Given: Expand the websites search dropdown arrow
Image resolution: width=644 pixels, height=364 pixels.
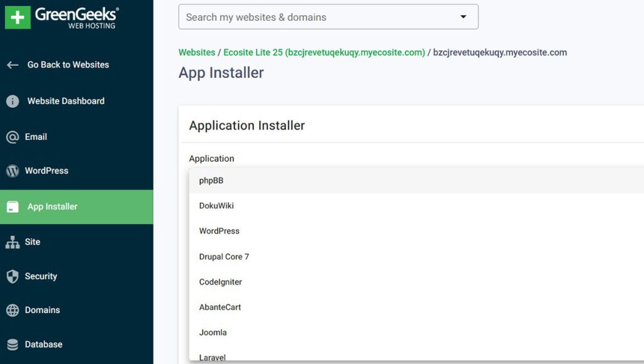Looking at the screenshot, I should [464, 17].
